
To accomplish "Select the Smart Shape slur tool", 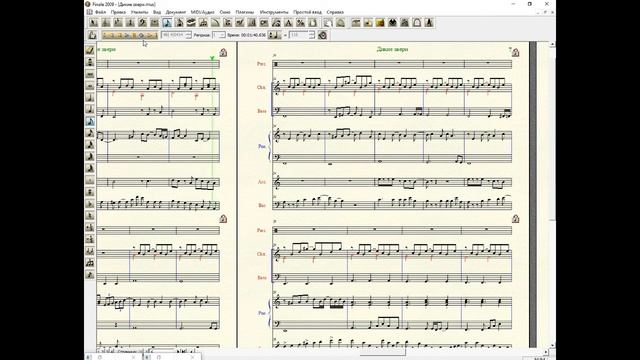I will 216,23.
